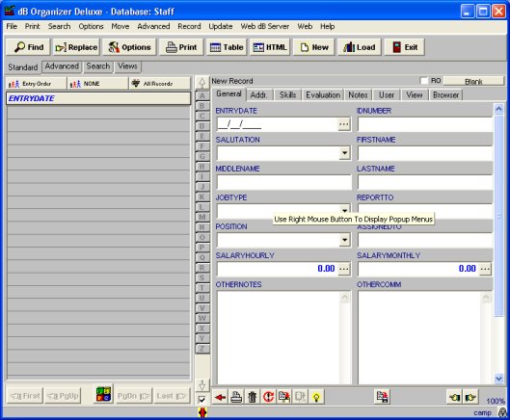510x420 pixels.
Task: Click the red and yellow splitter icon
Action: 202,412
